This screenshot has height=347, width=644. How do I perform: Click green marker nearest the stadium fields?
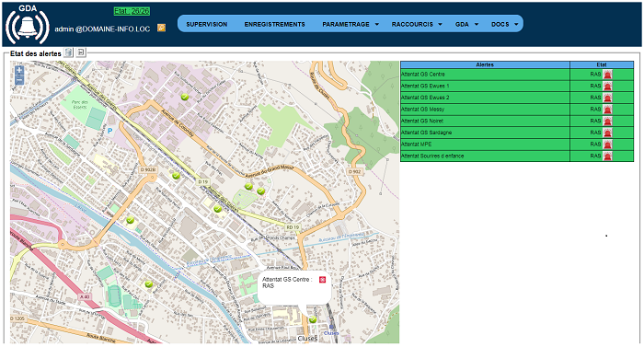[x=149, y=283]
